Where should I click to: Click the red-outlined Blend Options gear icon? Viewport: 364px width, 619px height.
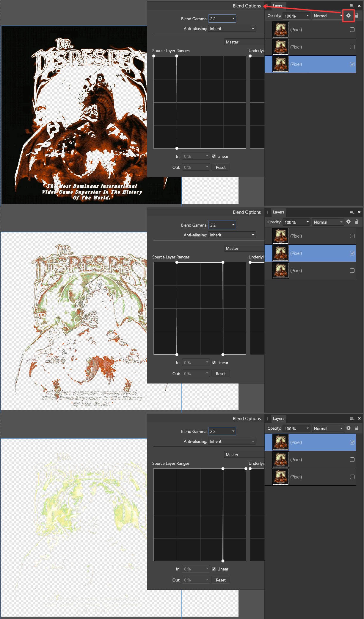pos(348,15)
